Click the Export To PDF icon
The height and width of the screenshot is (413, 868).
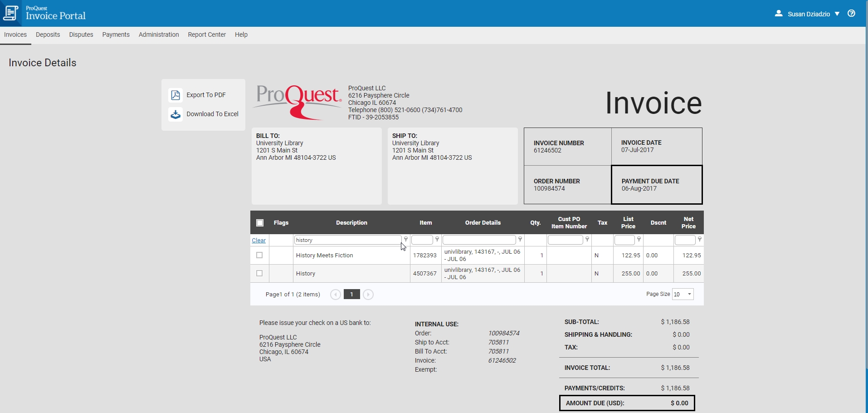[176, 95]
